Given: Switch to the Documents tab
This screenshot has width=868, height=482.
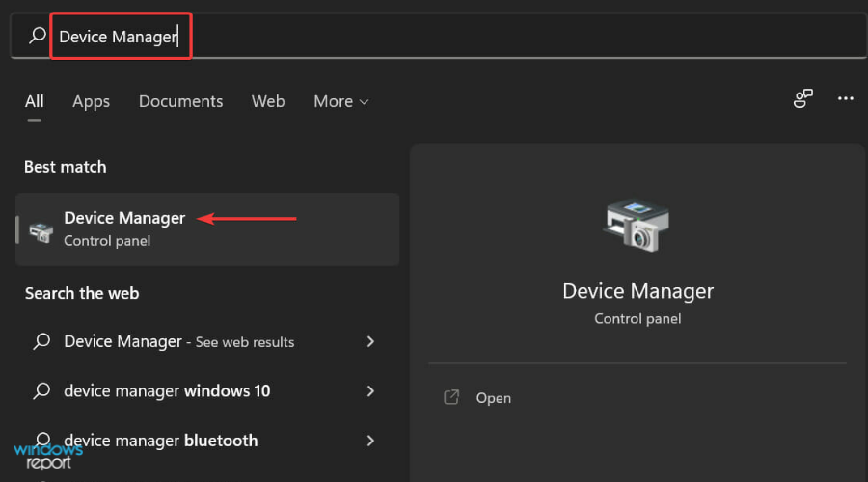Looking at the screenshot, I should pos(181,101).
